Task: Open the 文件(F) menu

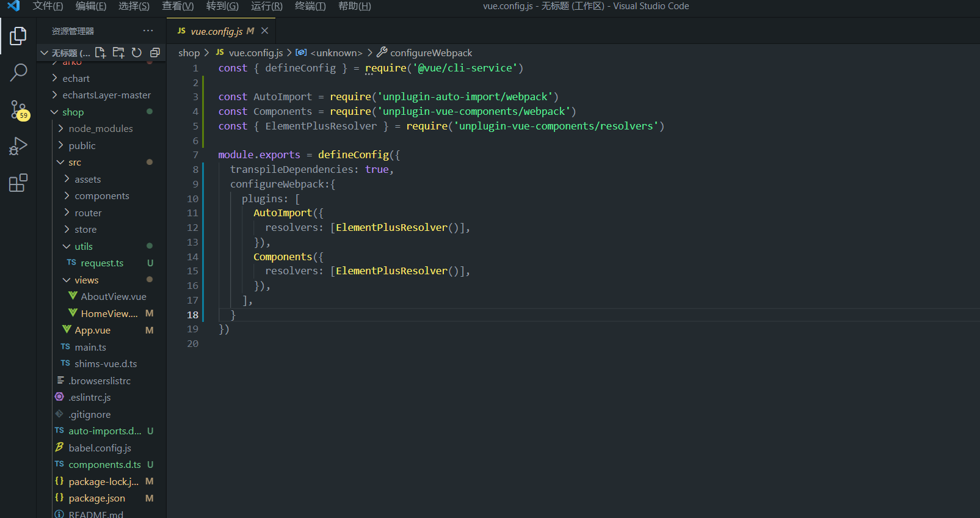Action: coord(48,6)
